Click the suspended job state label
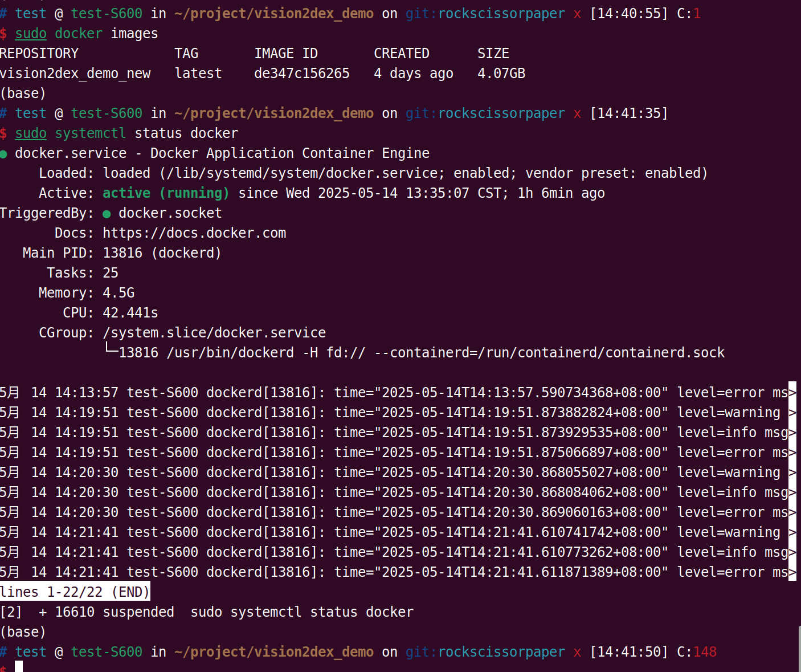This screenshot has width=801, height=672. click(x=138, y=612)
